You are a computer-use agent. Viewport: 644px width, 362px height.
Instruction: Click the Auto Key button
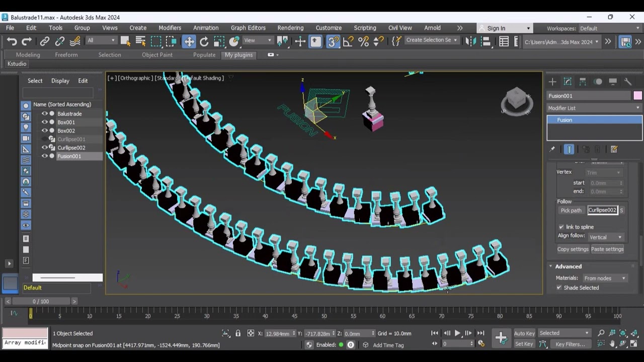coord(524,333)
